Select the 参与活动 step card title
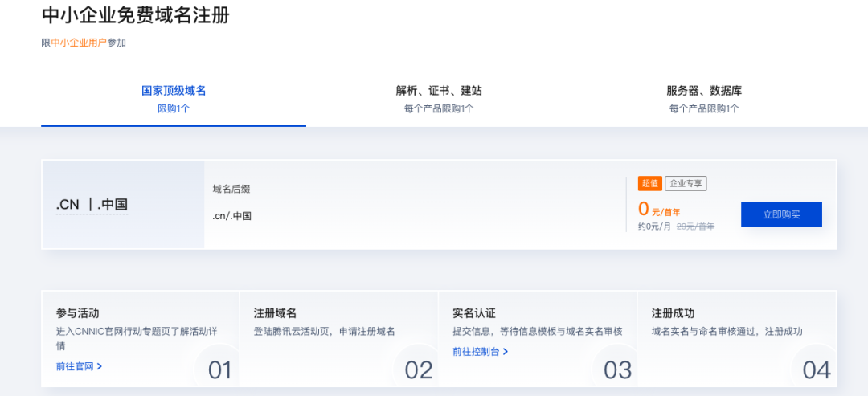This screenshot has width=868, height=396. (x=77, y=313)
